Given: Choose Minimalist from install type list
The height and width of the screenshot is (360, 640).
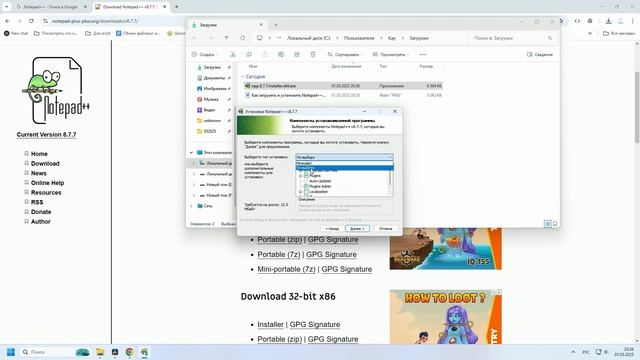Looking at the screenshot, I should tap(344, 163).
